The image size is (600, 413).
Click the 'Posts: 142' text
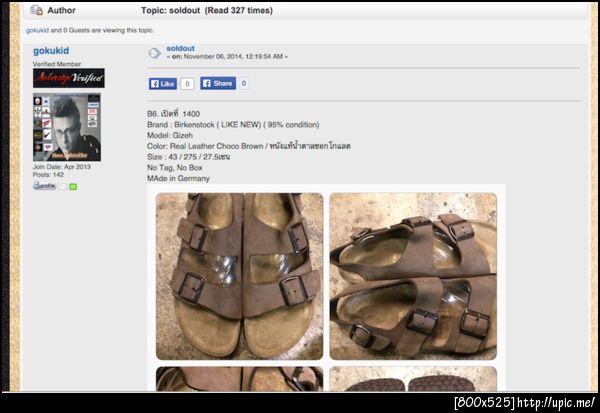point(48,175)
